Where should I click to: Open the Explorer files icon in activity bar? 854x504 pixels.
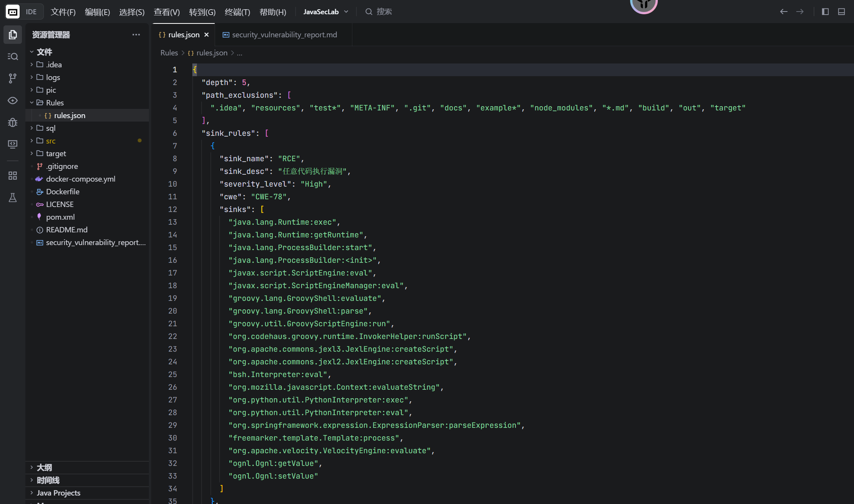click(13, 35)
